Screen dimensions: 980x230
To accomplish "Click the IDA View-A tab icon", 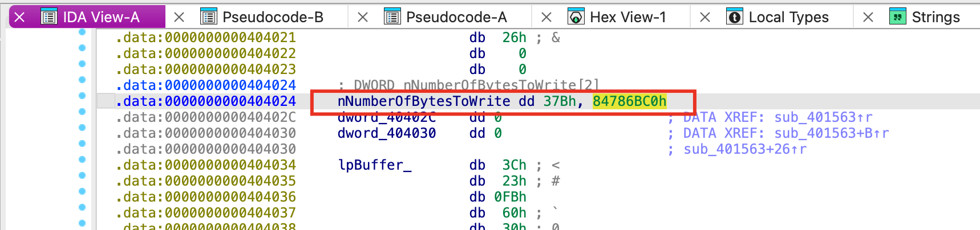I will coord(50,17).
